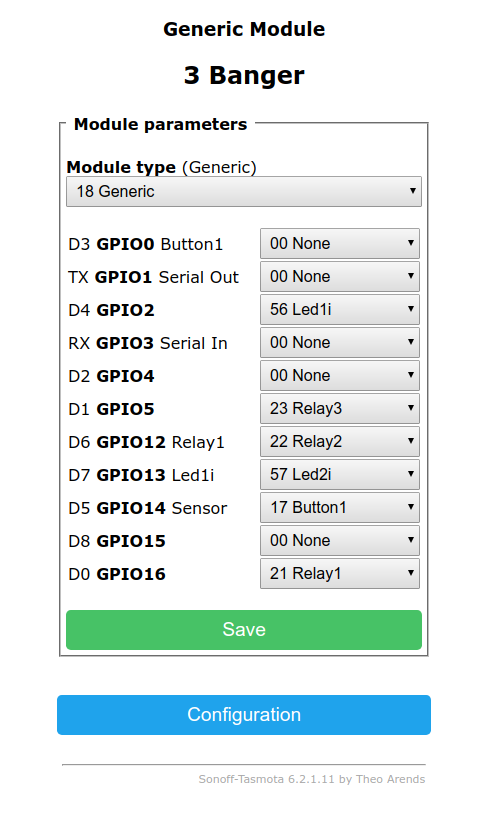The height and width of the screenshot is (815, 484).
Task: Expand the RX GPIO3 Serial In dropdown
Action: point(339,343)
